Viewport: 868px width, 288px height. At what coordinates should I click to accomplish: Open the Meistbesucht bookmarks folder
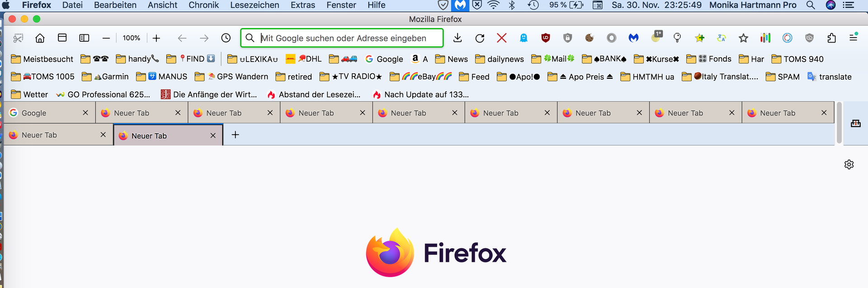(42, 59)
